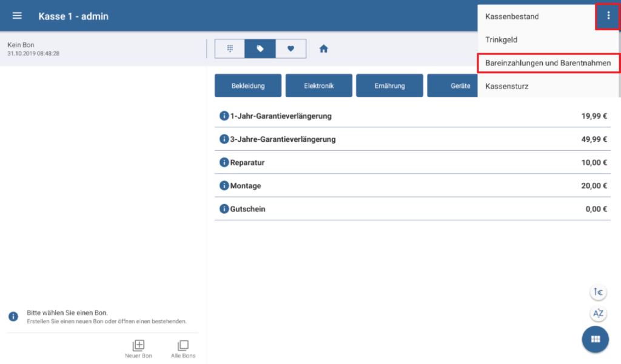The height and width of the screenshot is (364, 621).
Task: Sort articles by price with euro icon
Action: click(598, 293)
